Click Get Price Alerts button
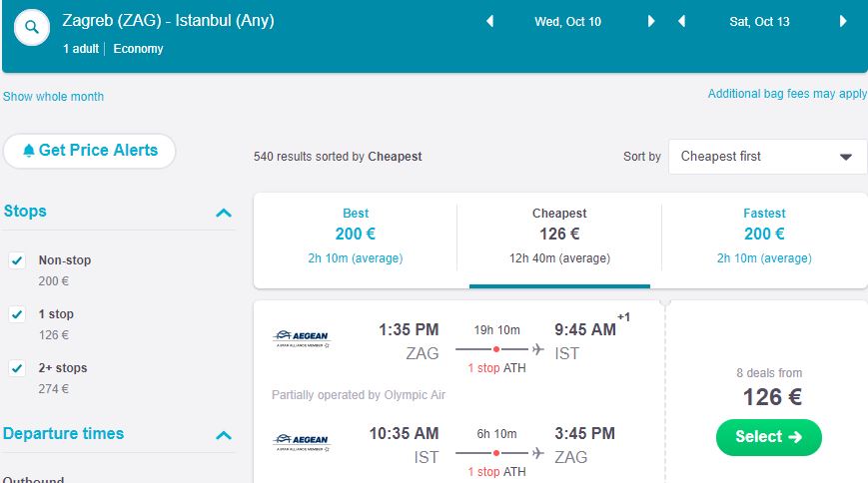 [x=90, y=151]
